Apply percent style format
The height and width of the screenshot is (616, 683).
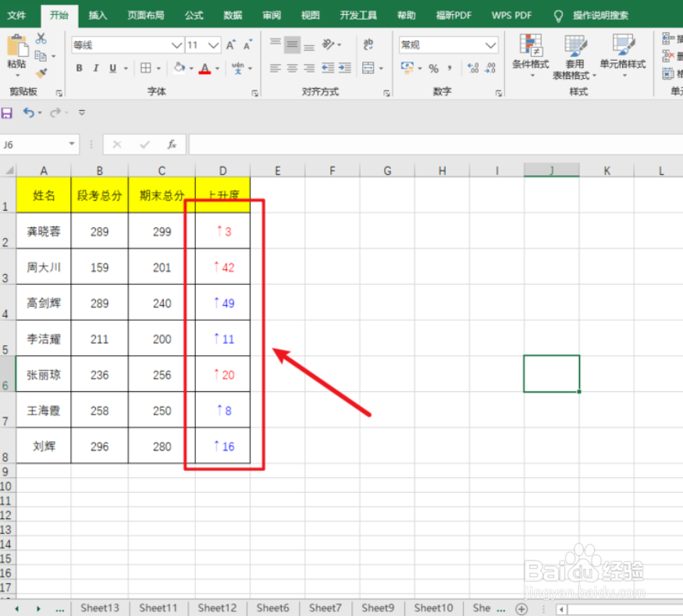tap(433, 69)
